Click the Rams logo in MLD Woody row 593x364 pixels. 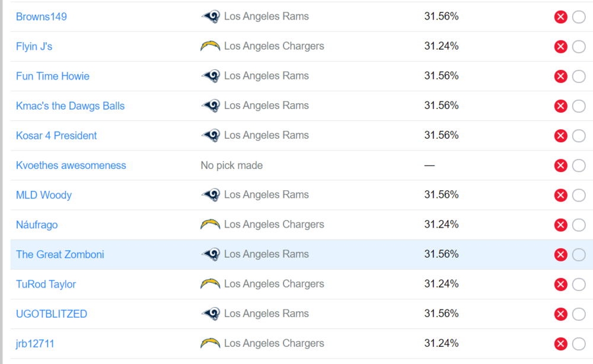pyautogui.click(x=211, y=195)
